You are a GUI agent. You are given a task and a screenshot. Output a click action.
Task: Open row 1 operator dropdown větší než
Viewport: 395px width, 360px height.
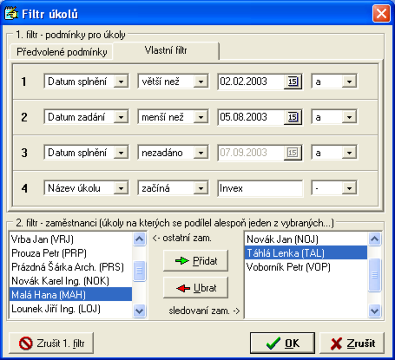pos(201,82)
